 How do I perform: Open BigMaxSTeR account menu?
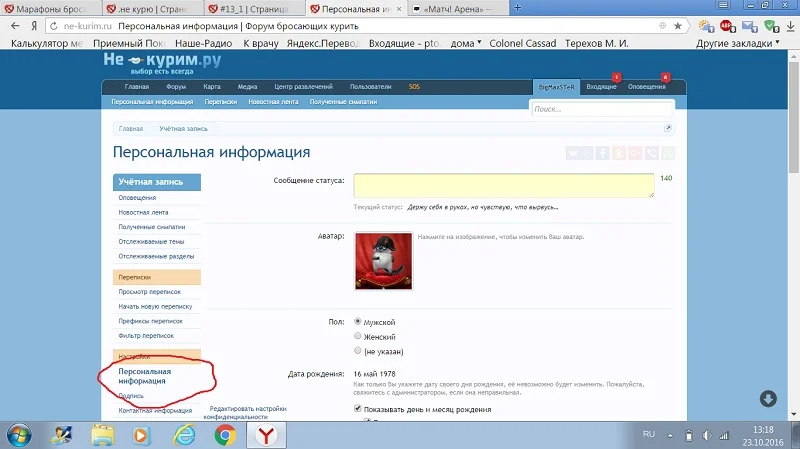(556, 87)
